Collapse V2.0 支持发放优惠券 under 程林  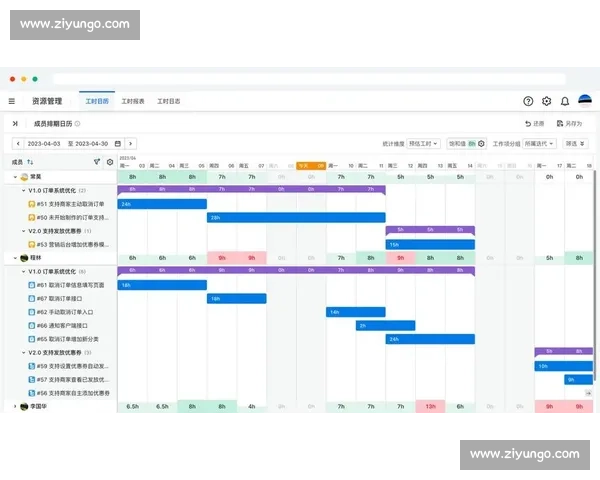point(23,353)
